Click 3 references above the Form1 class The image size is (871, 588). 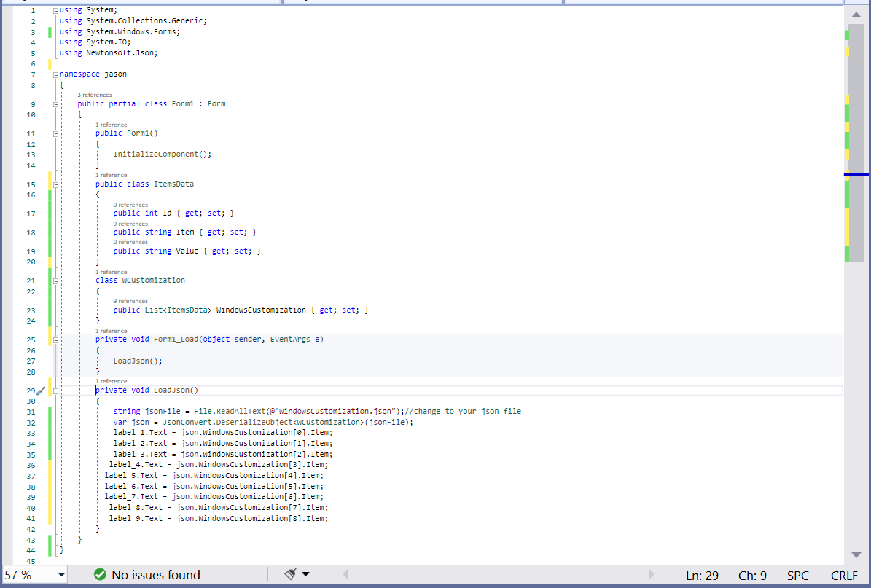coord(95,95)
